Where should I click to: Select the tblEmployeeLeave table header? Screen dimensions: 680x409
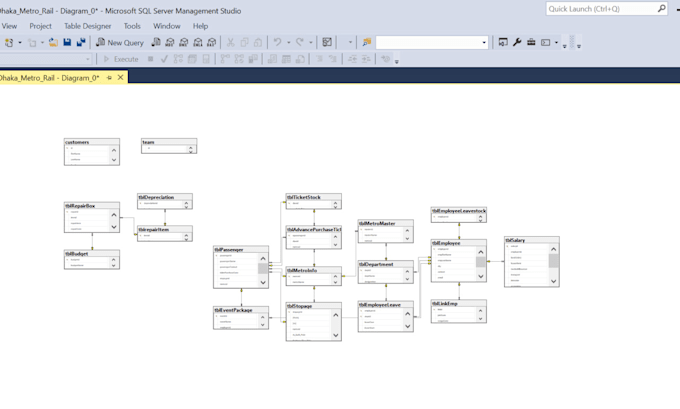click(x=386, y=304)
